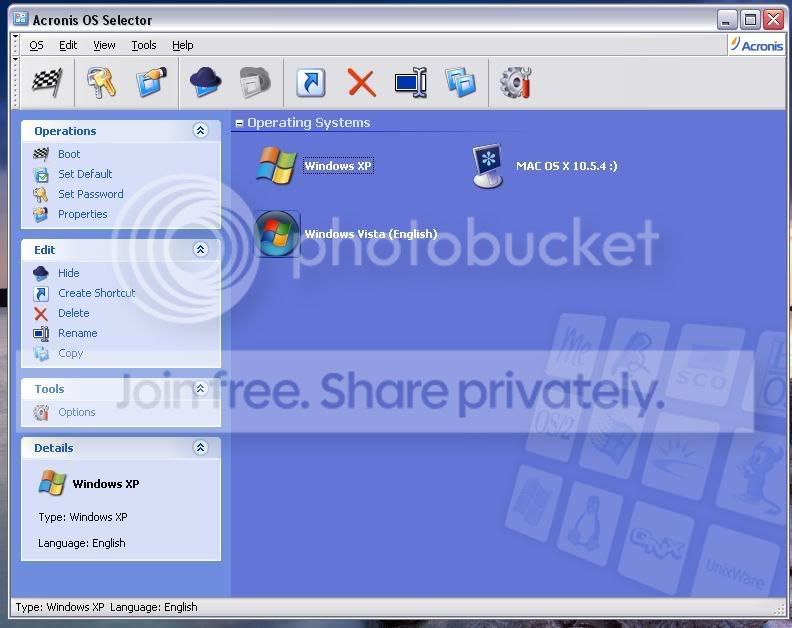Screen dimensions: 792x628
Task: Click the Options link in Tools panel
Action: (x=76, y=412)
